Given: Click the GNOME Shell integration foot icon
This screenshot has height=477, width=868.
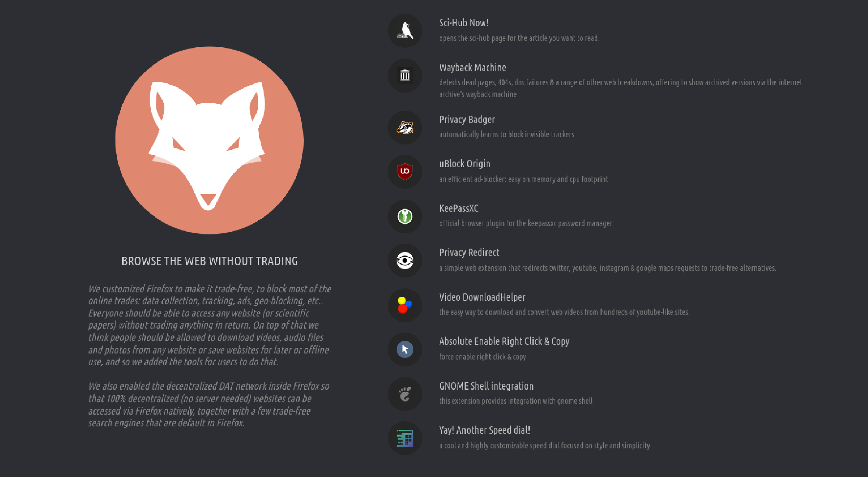Looking at the screenshot, I should tap(405, 394).
